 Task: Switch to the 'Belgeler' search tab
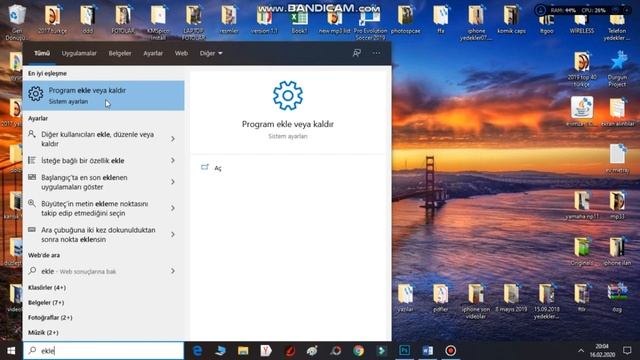coord(120,53)
